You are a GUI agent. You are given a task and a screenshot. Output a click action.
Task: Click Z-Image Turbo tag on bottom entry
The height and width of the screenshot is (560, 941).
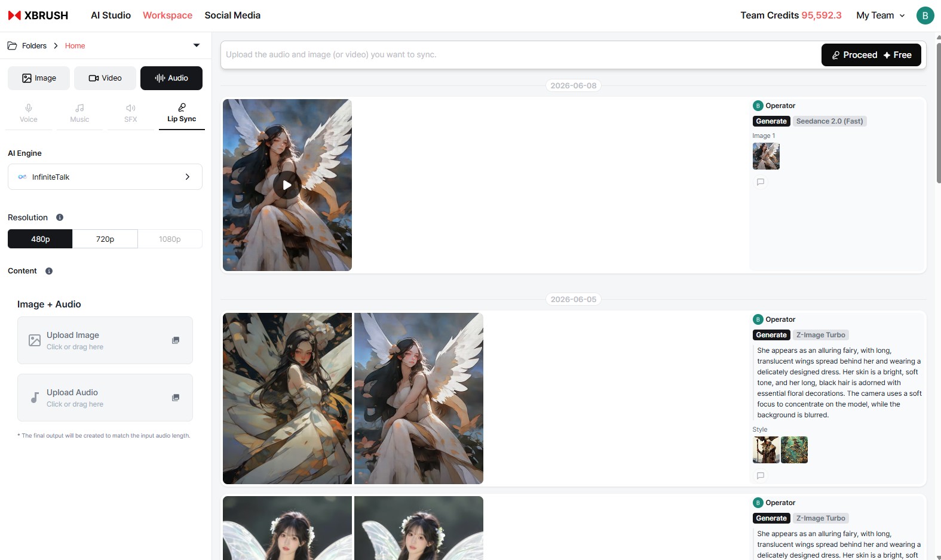tap(820, 518)
